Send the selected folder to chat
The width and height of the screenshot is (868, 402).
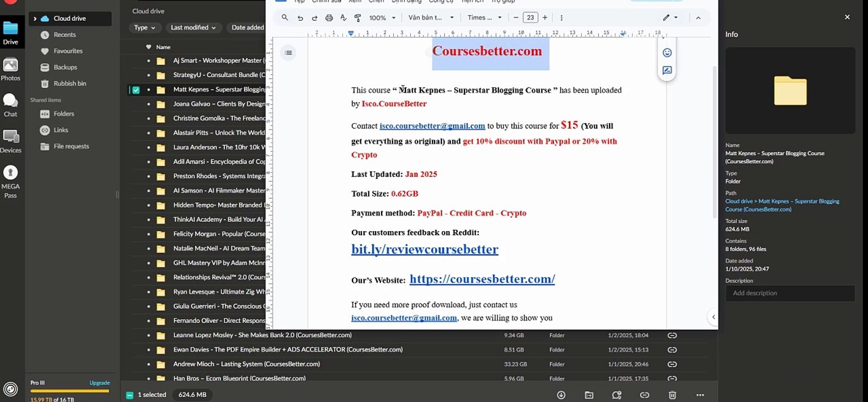click(x=617, y=395)
